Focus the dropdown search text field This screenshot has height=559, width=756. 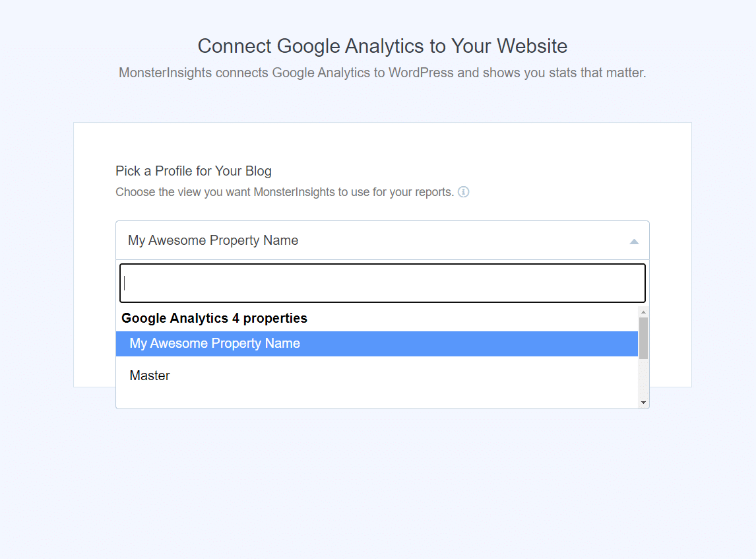383,283
